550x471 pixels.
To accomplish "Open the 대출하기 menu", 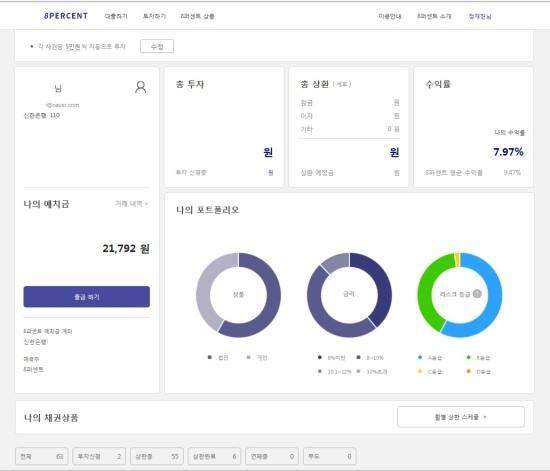I will click(116, 16).
